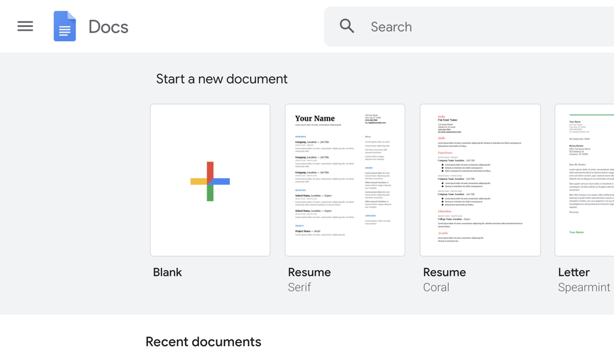The height and width of the screenshot is (364, 614).
Task: Click the Letter template label
Action: click(x=574, y=273)
